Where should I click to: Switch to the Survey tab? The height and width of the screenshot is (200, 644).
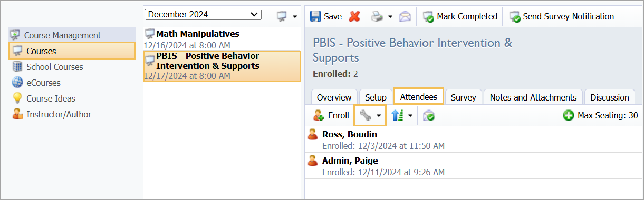point(464,97)
